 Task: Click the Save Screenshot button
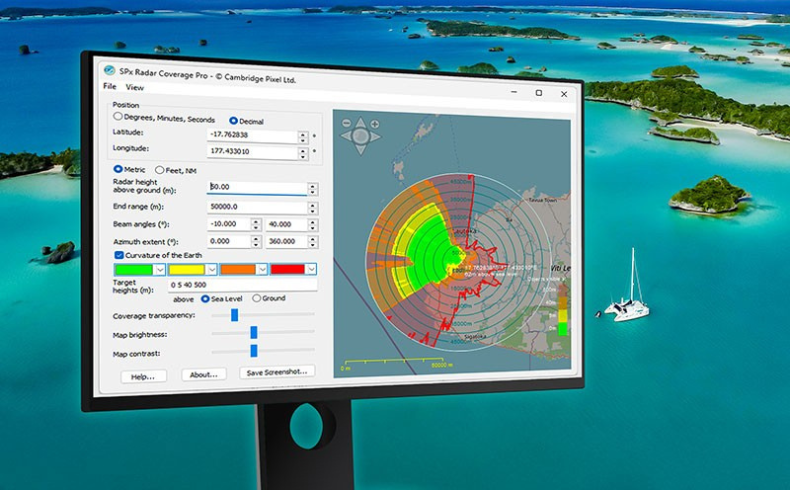coord(278,371)
